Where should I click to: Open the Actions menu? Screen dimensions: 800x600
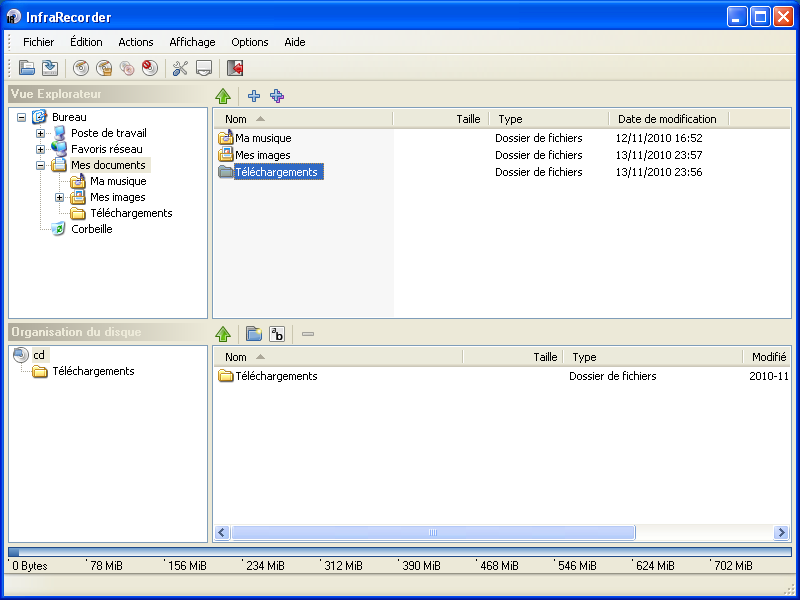click(x=136, y=42)
